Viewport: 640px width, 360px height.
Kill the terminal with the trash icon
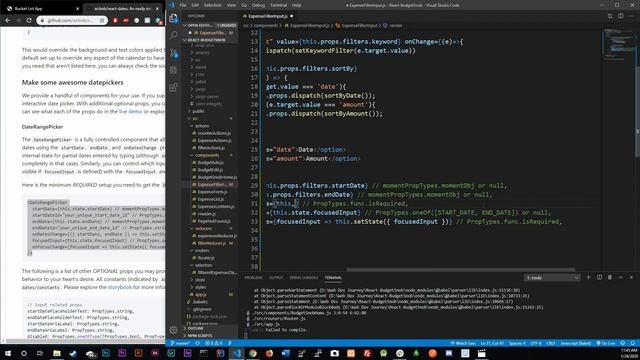pyautogui.click(x=610, y=278)
